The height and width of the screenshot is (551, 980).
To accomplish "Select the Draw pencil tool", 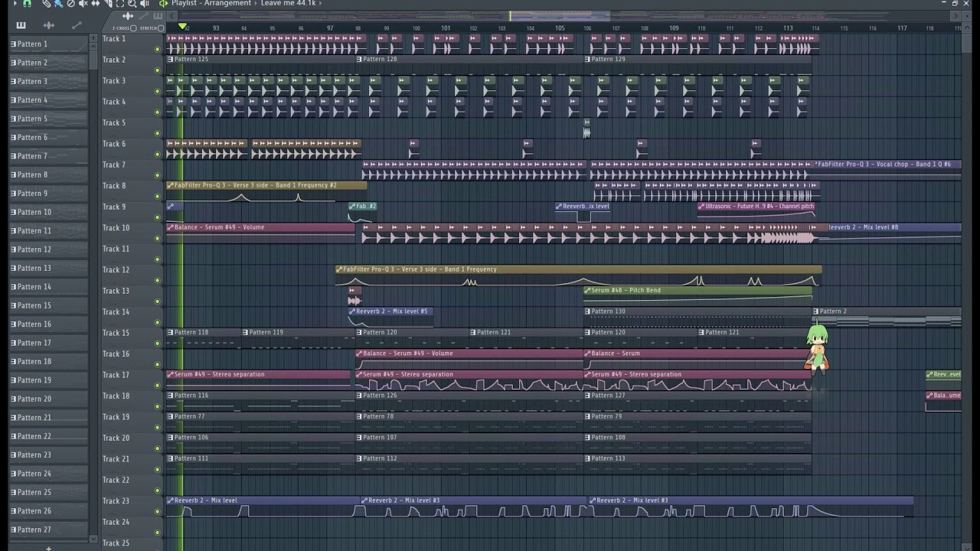I will pyautogui.click(x=46, y=3).
